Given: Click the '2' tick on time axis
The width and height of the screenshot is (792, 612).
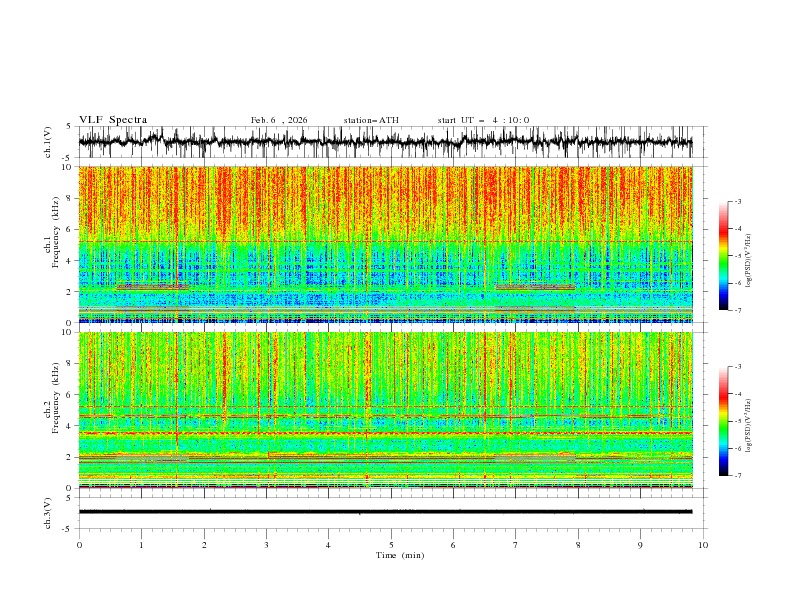Looking at the screenshot, I should (204, 545).
